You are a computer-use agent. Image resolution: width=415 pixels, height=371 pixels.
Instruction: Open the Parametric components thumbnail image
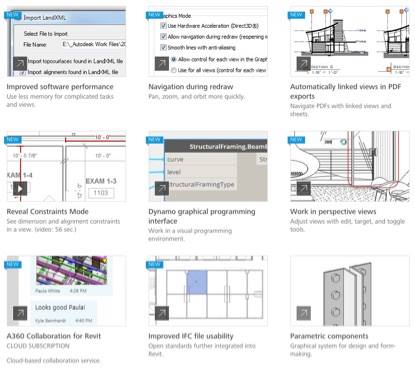tap(350, 291)
